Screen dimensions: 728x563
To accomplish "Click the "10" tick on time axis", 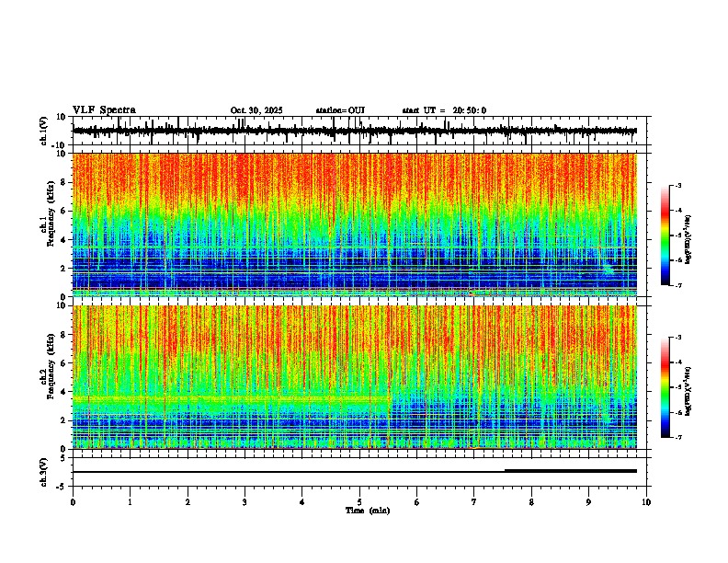I will click(646, 502).
